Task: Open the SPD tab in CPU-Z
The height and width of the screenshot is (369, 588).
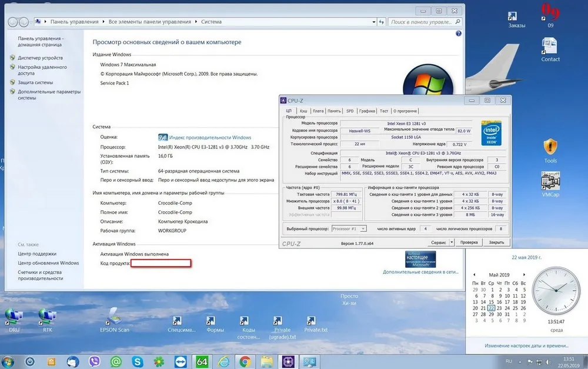Action: 350,111
